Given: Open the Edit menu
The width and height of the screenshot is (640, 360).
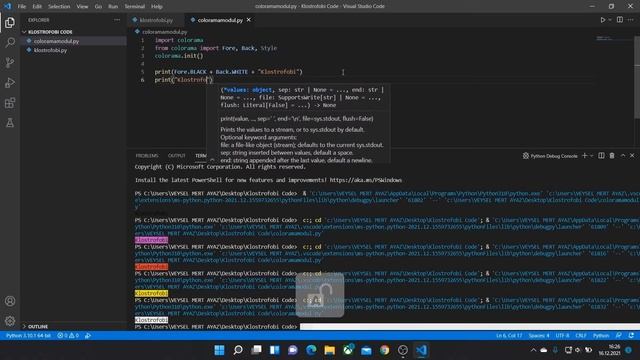Looking at the screenshot, I should point(37,7).
